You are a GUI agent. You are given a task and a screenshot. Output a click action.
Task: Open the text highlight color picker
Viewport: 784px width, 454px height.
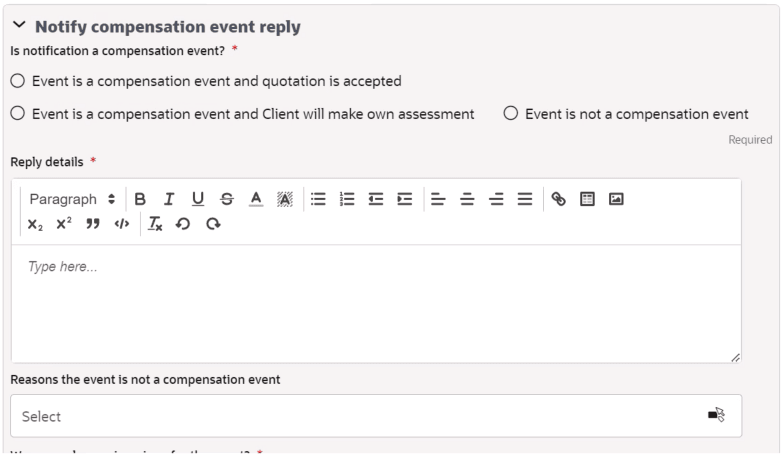(285, 199)
